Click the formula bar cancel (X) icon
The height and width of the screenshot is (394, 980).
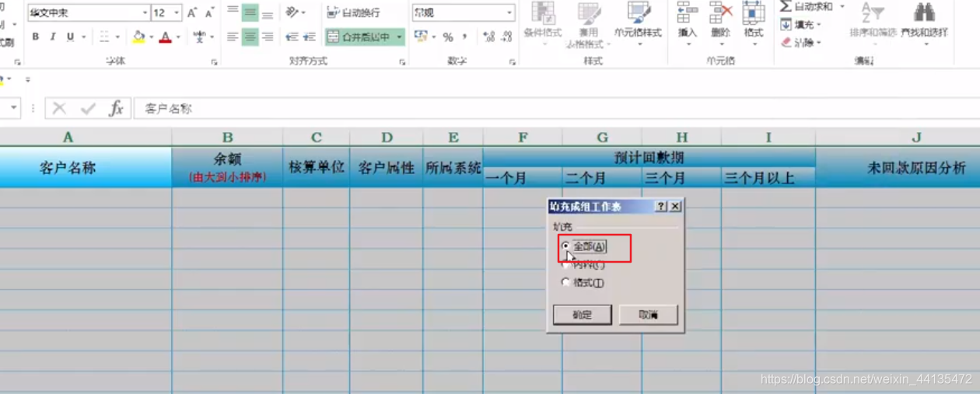(60, 109)
